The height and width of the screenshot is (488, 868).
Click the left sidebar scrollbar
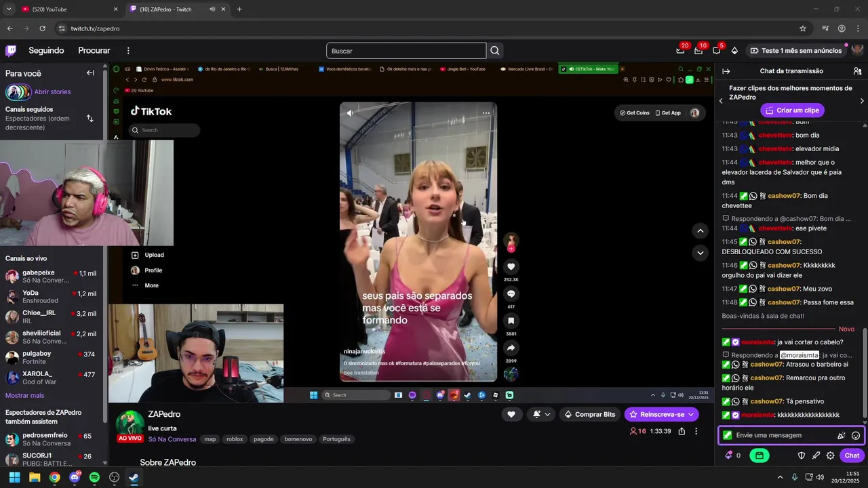(x=105, y=244)
